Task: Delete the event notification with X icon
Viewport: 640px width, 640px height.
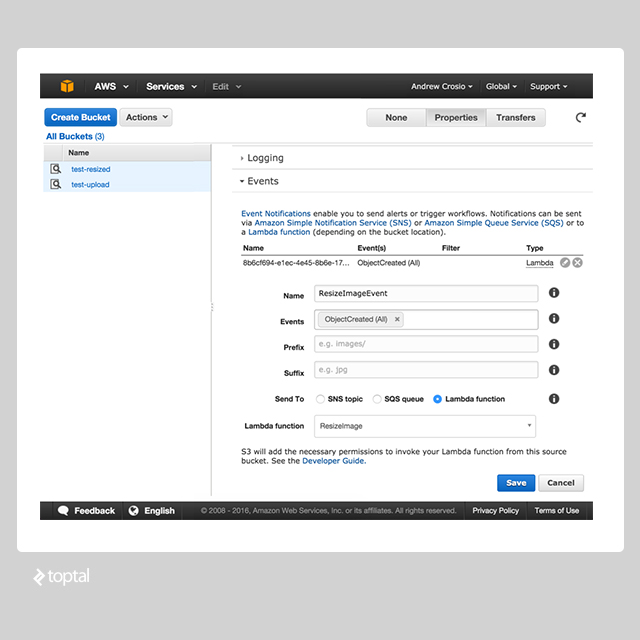Action: pyautogui.click(x=578, y=263)
